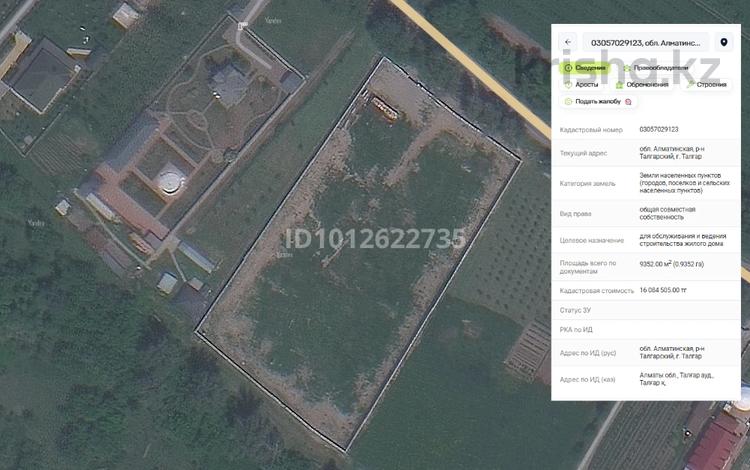Focus the cadastral number search field
Viewport: 750px width, 470px height.
pos(645,43)
